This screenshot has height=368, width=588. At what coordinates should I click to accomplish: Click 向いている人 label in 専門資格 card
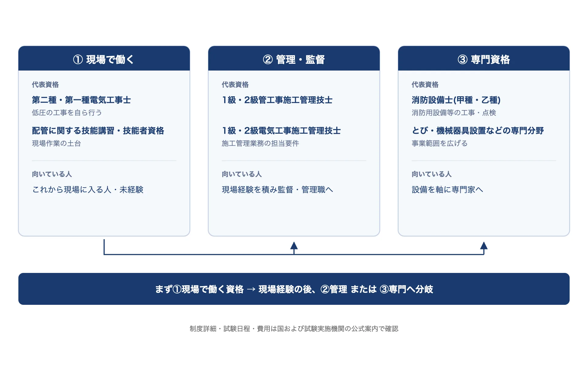click(432, 174)
